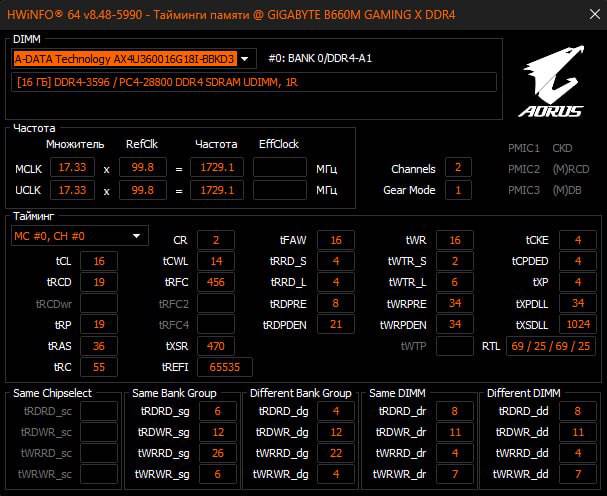Click the tRDPRE value 8
This screenshot has height=496, width=607.
336,303
